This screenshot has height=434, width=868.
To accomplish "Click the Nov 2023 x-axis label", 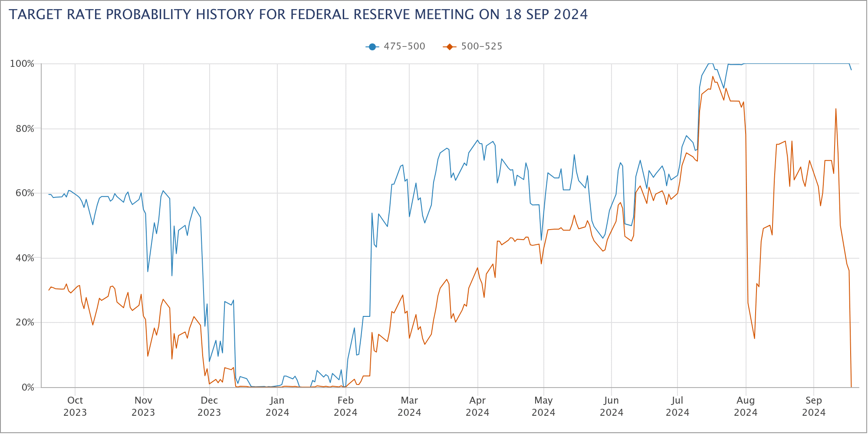I will 143,406.
